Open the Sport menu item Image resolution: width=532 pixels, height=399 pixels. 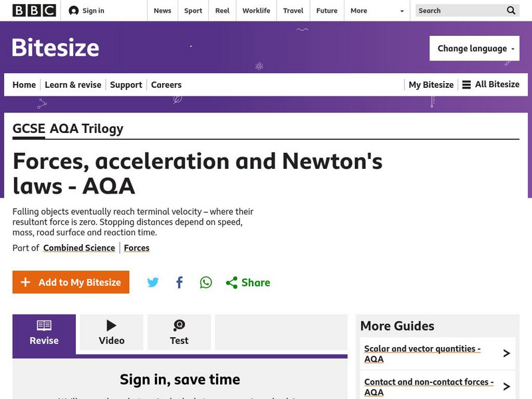tap(193, 11)
